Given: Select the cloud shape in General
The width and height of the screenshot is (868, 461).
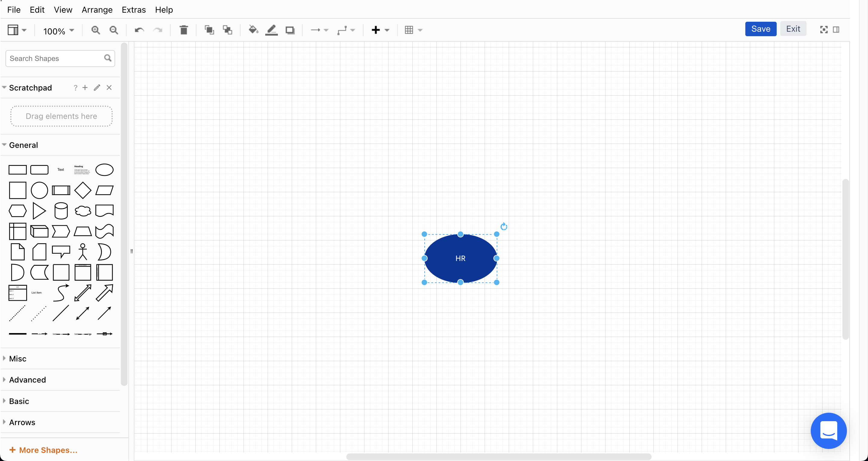Looking at the screenshot, I should [x=83, y=211].
